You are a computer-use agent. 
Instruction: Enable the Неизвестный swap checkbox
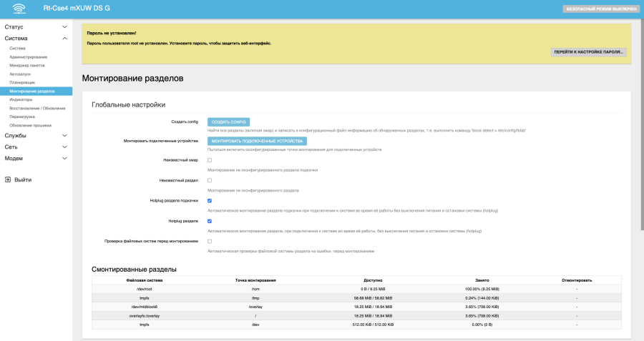coord(210,160)
